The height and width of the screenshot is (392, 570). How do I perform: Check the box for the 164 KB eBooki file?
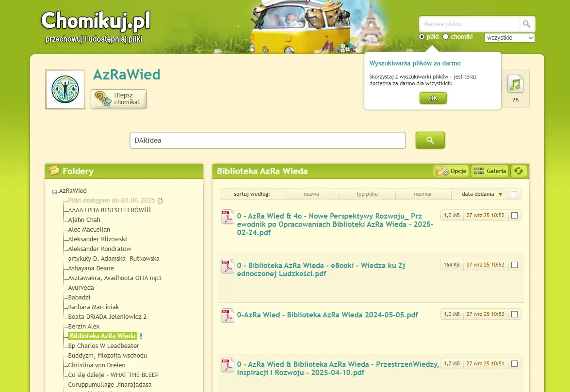[x=515, y=265]
